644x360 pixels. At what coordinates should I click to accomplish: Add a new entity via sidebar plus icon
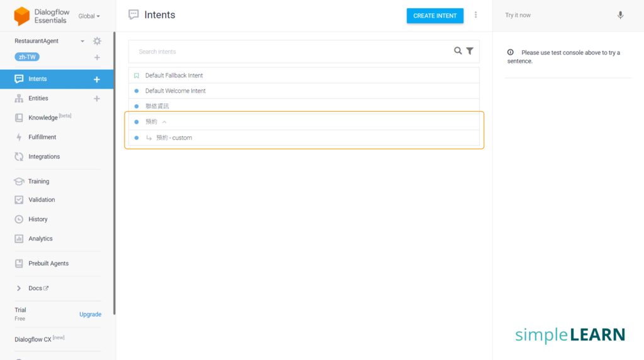(x=97, y=99)
